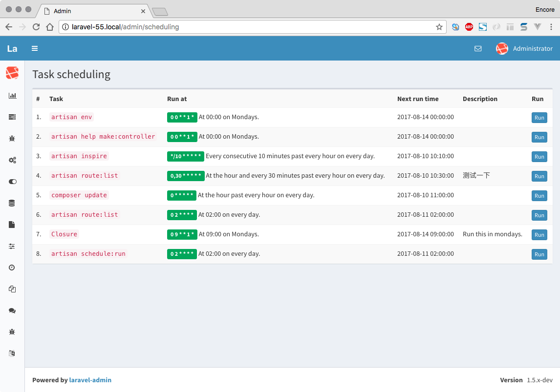Open the gears configuration icon in sidebar
This screenshot has height=392, width=560.
click(12, 160)
